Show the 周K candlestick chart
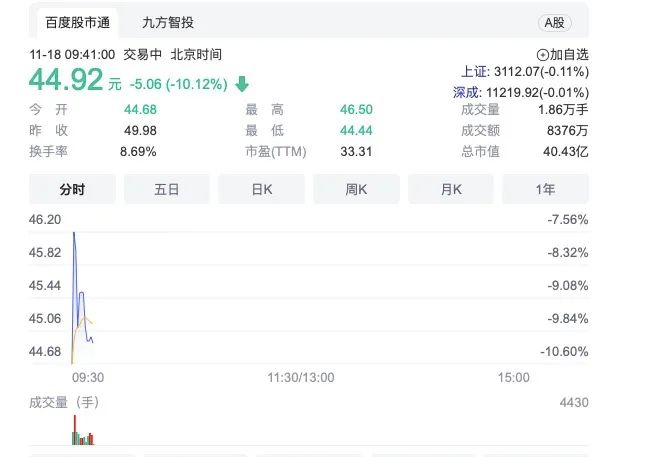Screen dimensions: 658x457 [x=356, y=189]
